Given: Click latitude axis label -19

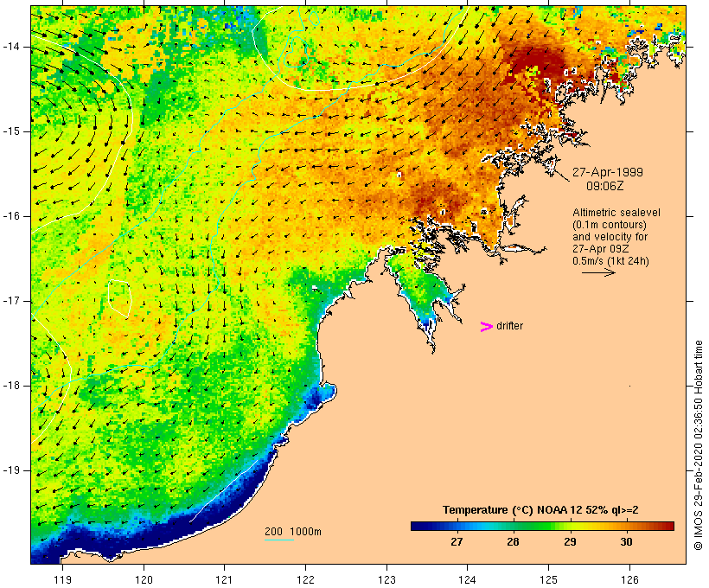Looking at the screenshot, I should 11,470.
